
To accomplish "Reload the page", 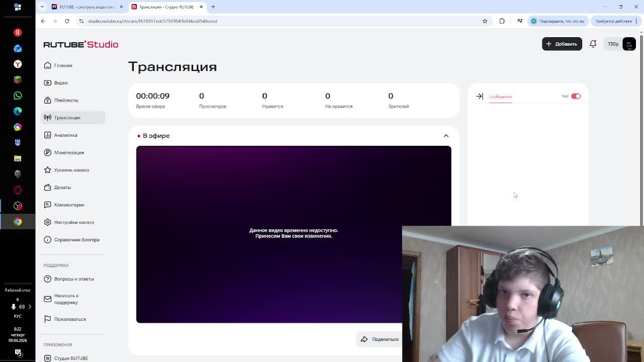I will click(67, 21).
